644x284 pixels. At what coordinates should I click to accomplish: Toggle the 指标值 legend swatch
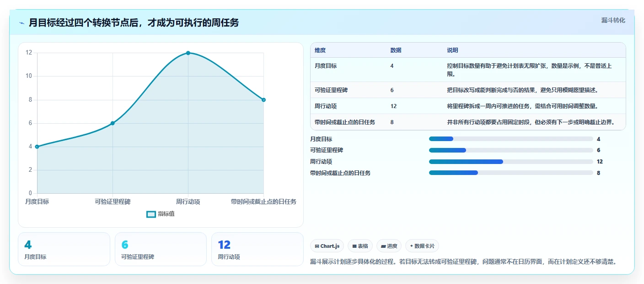pos(151,214)
